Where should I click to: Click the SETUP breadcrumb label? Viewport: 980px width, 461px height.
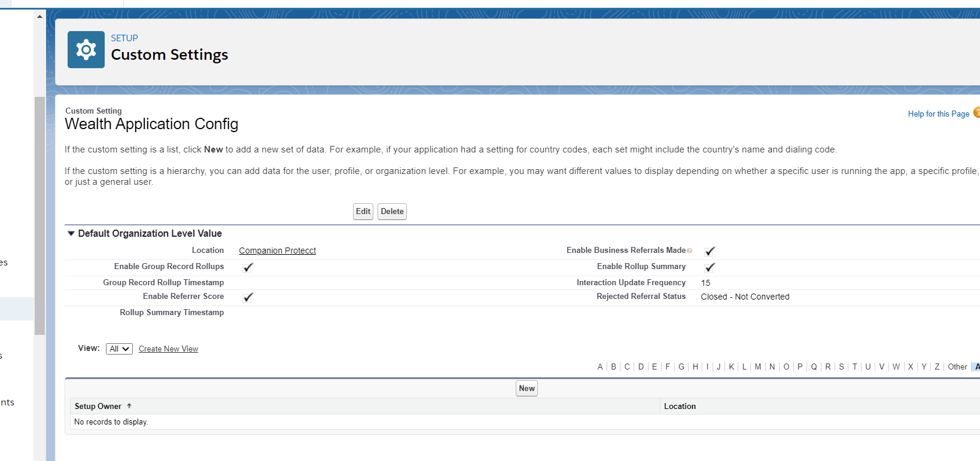pos(124,38)
